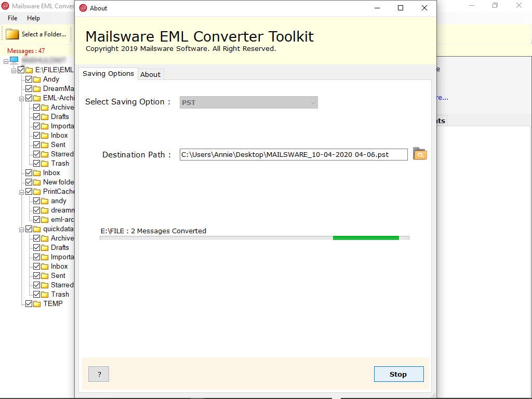Collapse the PrintCache tree node
The height and width of the screenshot is (399, 532).
pos(21,192)
